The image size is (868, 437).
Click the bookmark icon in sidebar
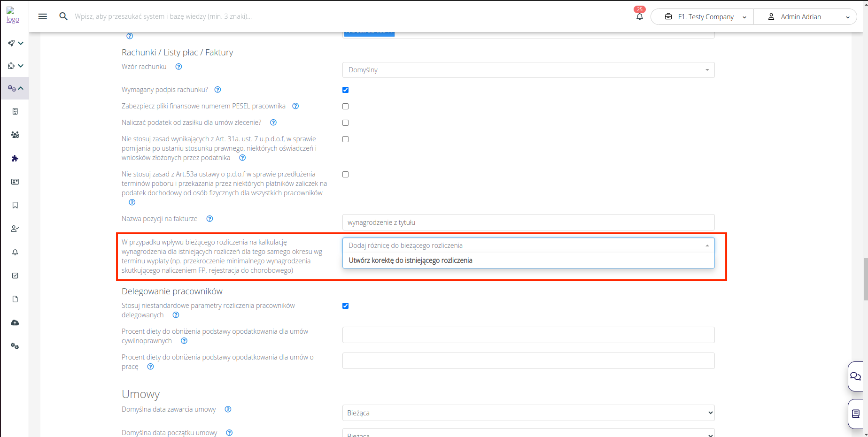pos(15,205)
